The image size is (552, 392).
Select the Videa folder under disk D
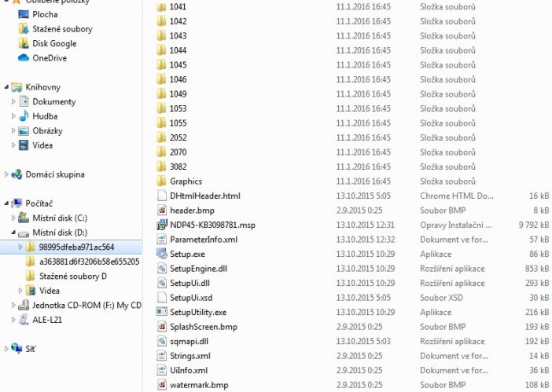click(50, 291)
